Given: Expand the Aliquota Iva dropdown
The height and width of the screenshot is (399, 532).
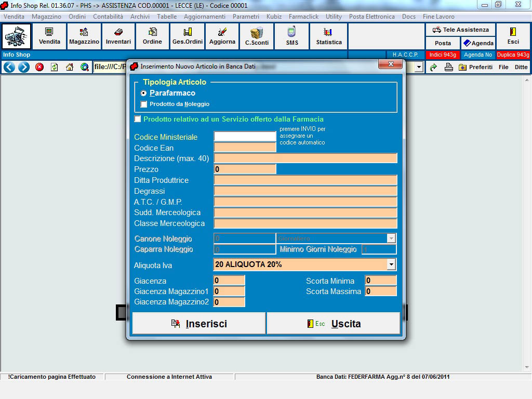Looking at the screenshot, I should point(391,265).
